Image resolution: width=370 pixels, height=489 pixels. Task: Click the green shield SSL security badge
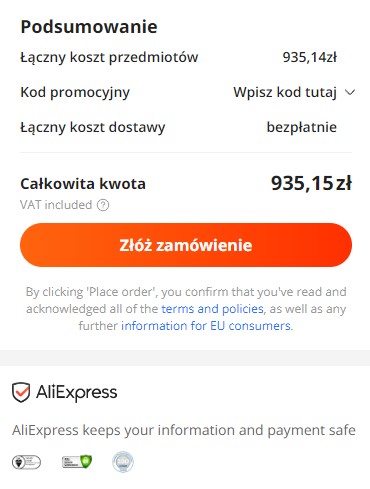77,462
